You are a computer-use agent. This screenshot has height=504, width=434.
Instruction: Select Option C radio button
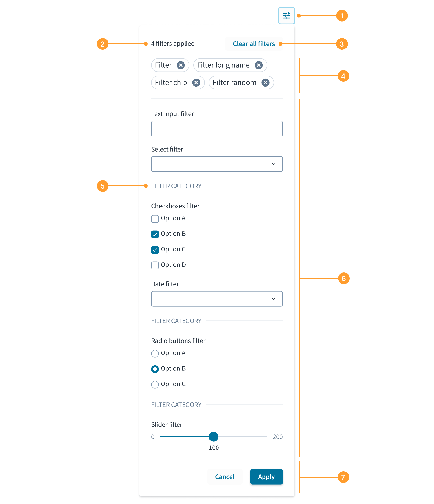click(x=155, y=384)
